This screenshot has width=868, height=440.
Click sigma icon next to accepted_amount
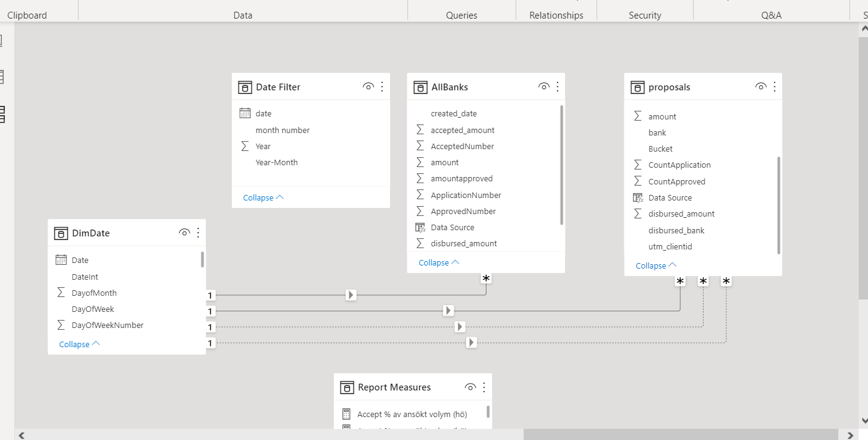coord(420,130)
